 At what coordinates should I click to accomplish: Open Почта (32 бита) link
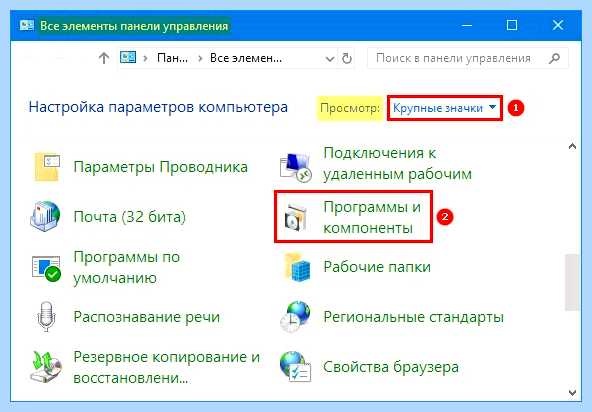(130, 217)
